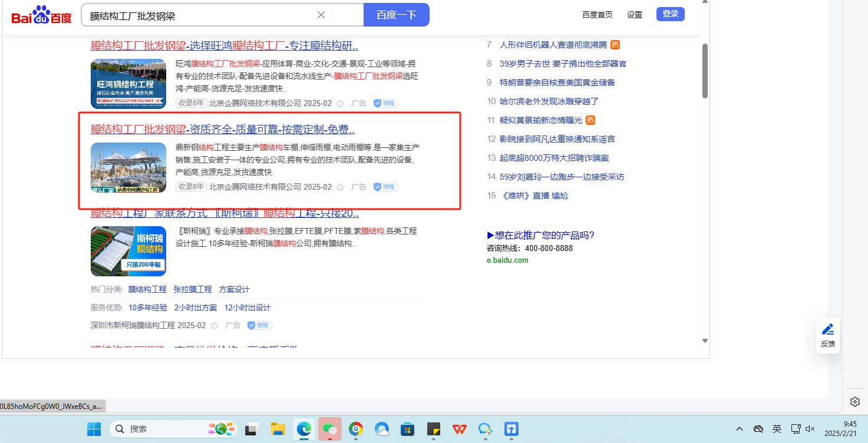Open File Explorer in the taskbar
Viewport: 868px width, 443px height.
(278, 429)
